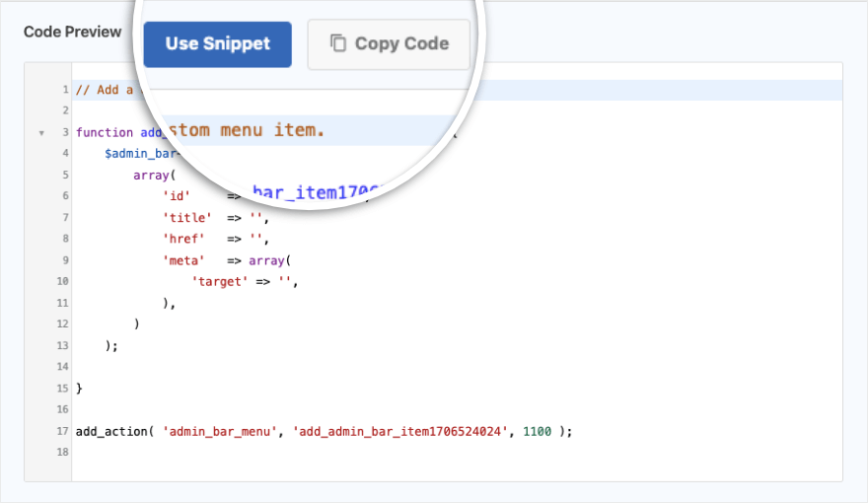868x503 pixels.
Task: Click the 'target' key on line 10
Action: 219,282
